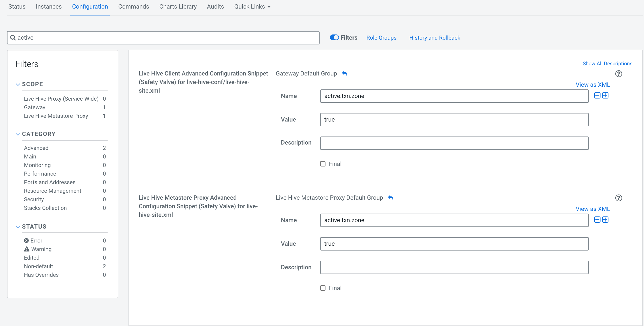644x326 pixels.
Task: Add entry with plus icon in Gateway snippet
Action: pos(605,96)
